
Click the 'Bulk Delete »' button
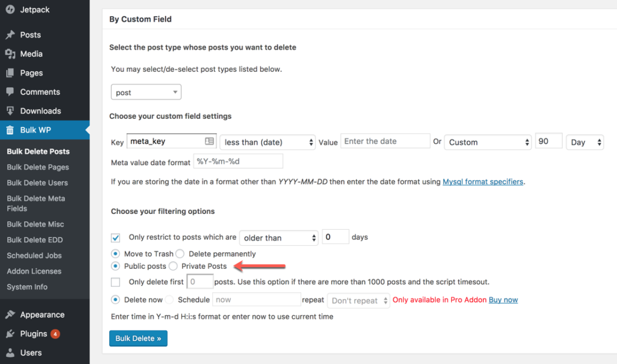[138, 338]
